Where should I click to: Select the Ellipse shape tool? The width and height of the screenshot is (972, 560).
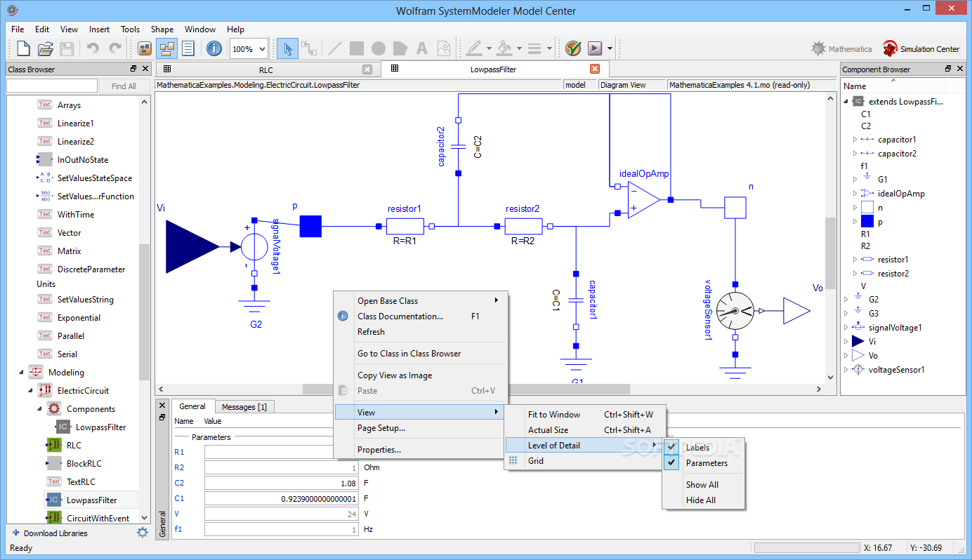click(x=379, y=48)
